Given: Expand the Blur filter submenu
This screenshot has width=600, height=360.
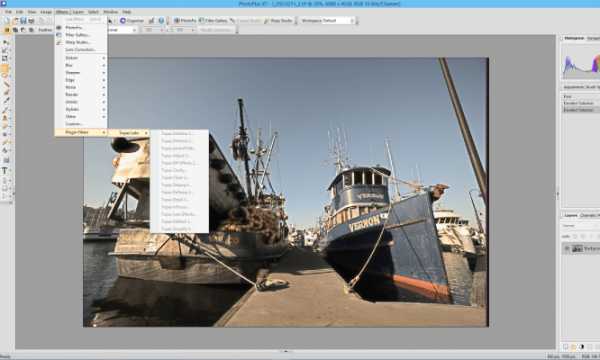Looking at the screenshot, I should point(81,65).
